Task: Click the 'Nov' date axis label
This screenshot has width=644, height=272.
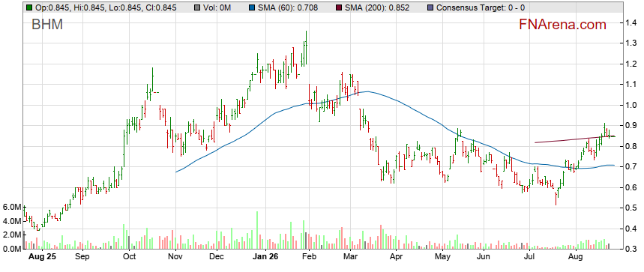Action: click(x=175, y=257)
